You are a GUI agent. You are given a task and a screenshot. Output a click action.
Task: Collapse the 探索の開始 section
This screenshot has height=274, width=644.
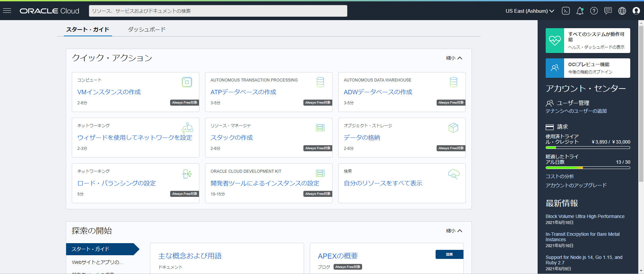tap(454, 231)
